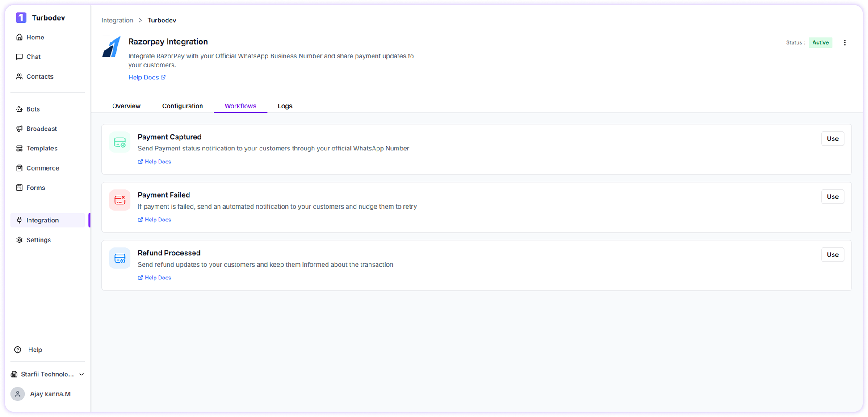Click the Payment Failed red card icon
Screen dimensions: 868x417
point(120,200)
